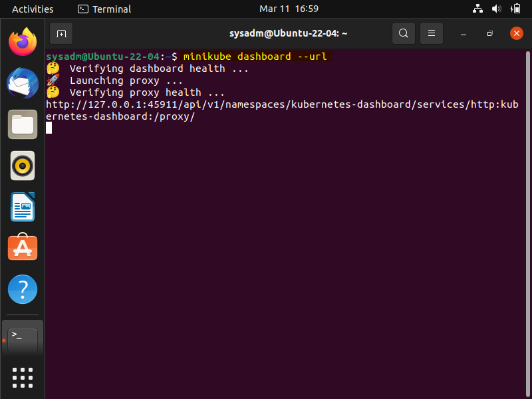
Task: Open the terminal search tool
Action: (x=404, y=33)
